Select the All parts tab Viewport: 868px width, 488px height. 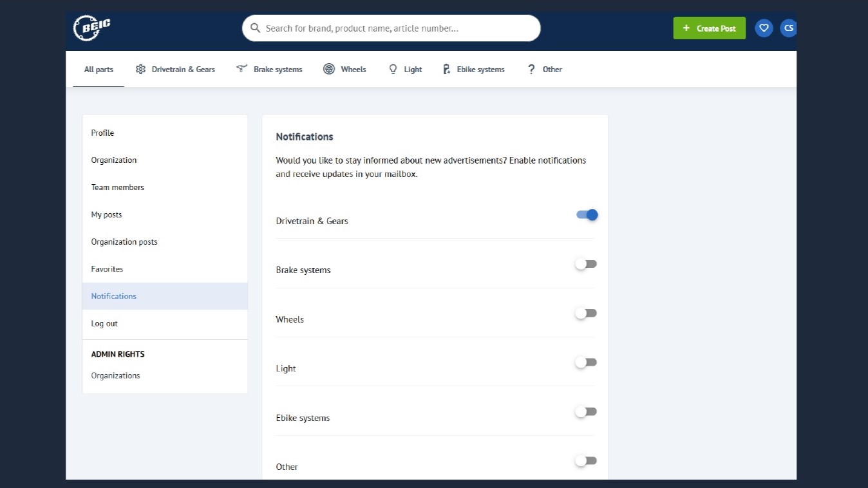(x=99, y=70)
